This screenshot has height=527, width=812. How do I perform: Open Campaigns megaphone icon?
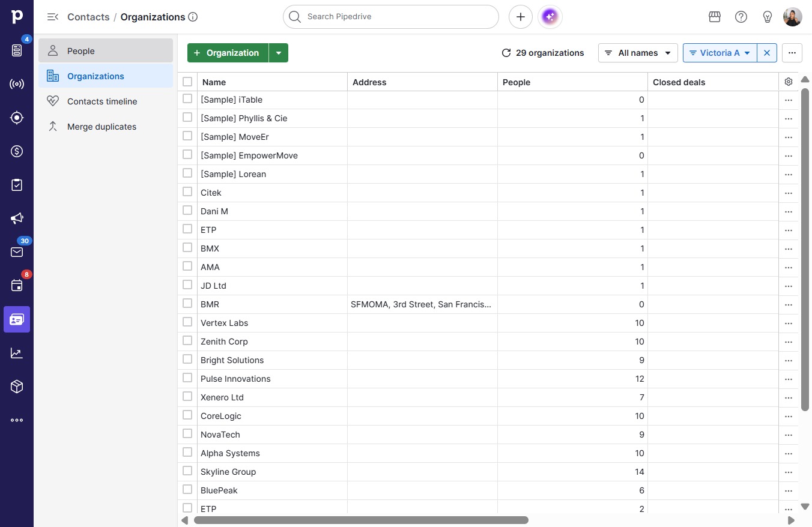point(17,218)
